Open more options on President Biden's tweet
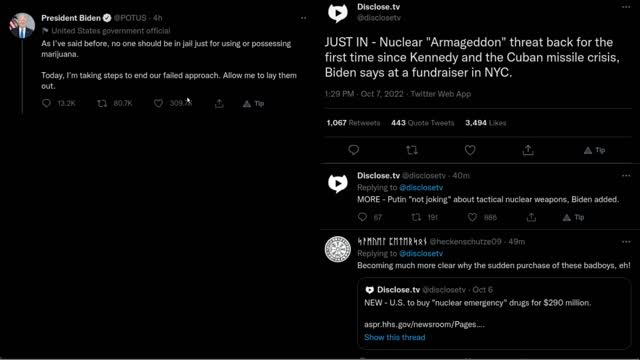The width and height of the screenshot is (640, 360). [303, 18]
